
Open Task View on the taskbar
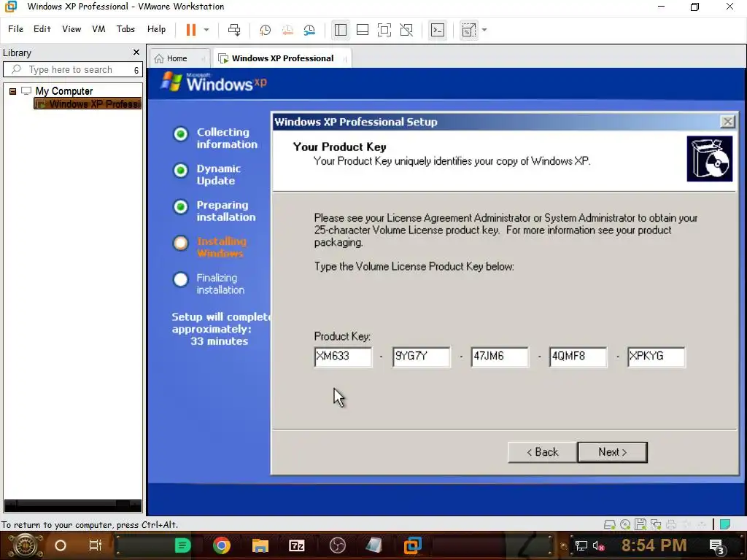[x=96, y=545]
